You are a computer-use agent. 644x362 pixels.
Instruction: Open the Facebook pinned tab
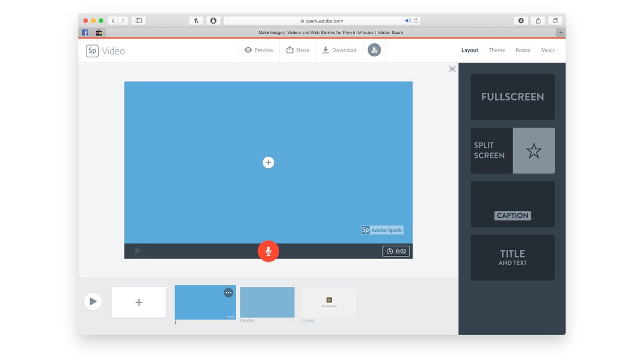pos(85,33)
